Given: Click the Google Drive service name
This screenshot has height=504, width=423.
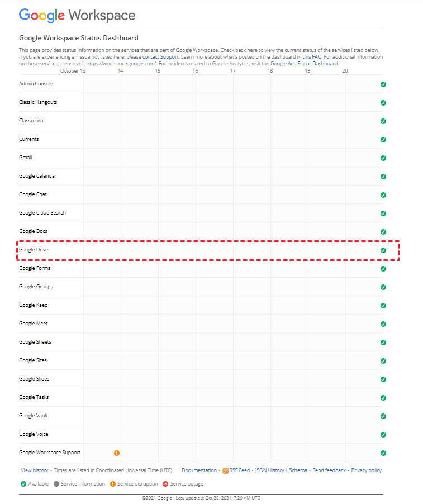Looking at the screenshot, I should pyautogui.click(x=34, y=249).
